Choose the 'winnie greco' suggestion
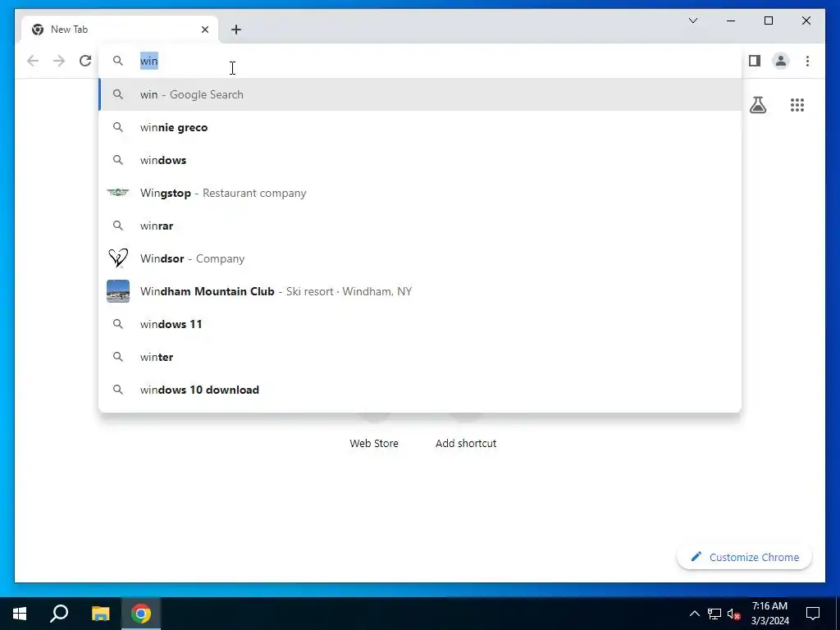Image resolution: width=840 pixels, height=630 pixels. [x=420, y=127]
